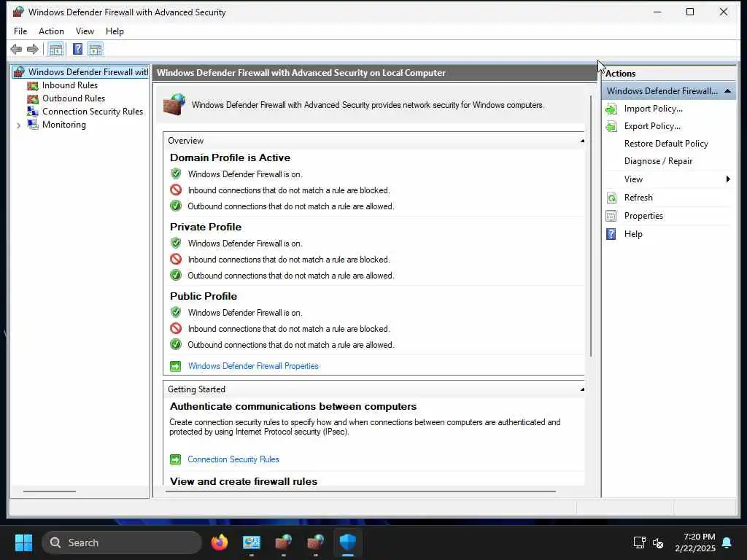Collapse Windows Defender Firewall actions group

click(727, 91)
